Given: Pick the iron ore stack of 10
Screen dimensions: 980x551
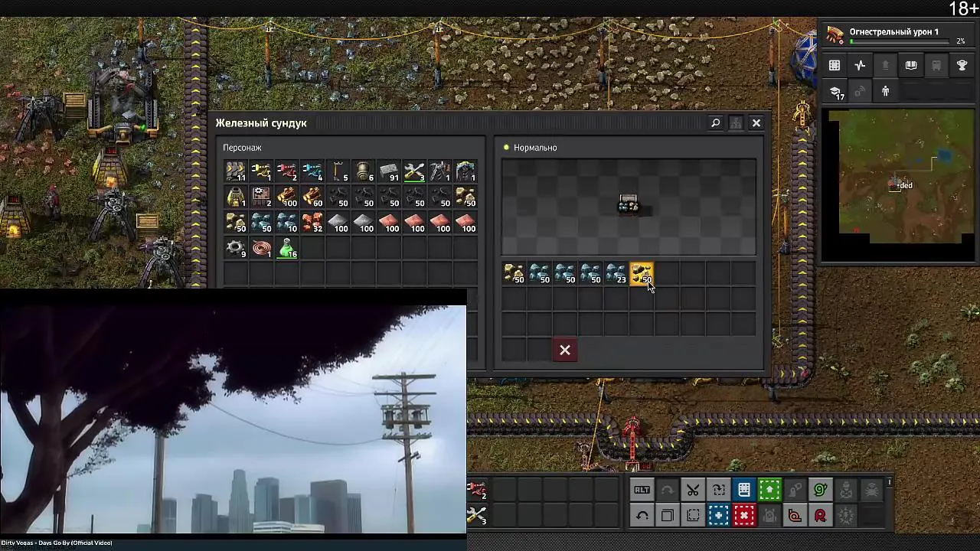Looking at the screenshot, I should [287, 223].
